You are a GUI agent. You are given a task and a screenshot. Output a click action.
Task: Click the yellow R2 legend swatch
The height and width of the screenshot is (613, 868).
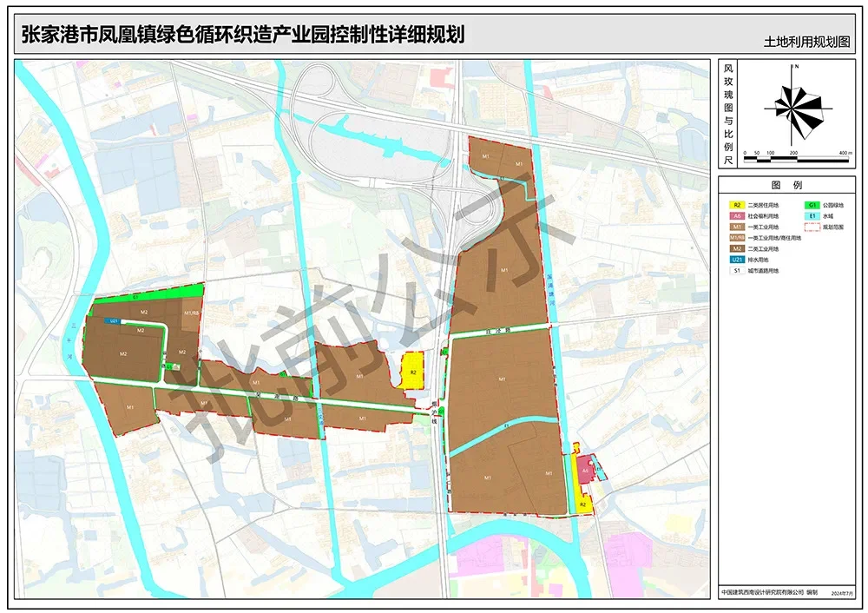pyautogui.click(x=737, y=206)
